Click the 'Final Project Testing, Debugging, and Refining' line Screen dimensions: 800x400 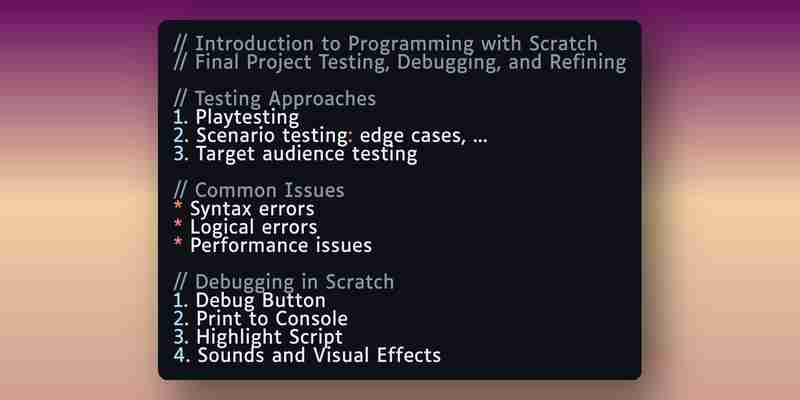(x=399, y=63)
